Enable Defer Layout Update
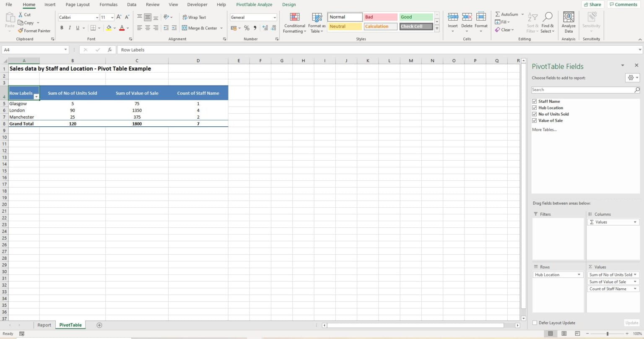This screenshot has width=644, height=339. 535,323
